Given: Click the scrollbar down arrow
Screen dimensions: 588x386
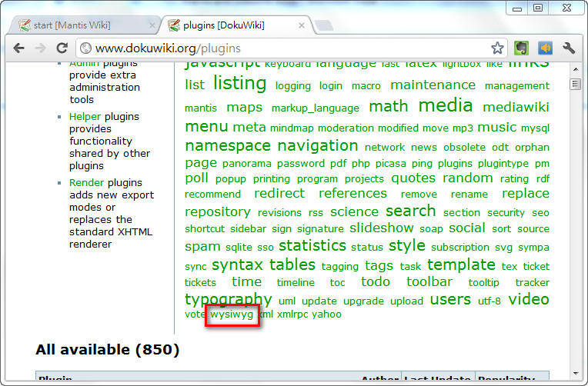Looking at the screenshot, I should (575, 373).
